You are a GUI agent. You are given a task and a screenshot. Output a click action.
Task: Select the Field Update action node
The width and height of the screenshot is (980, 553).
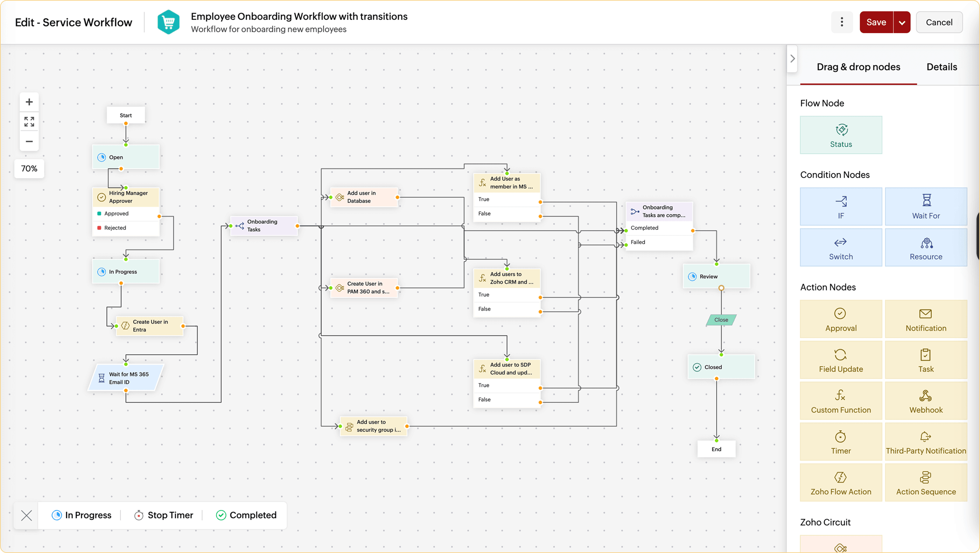click(841, 360)
